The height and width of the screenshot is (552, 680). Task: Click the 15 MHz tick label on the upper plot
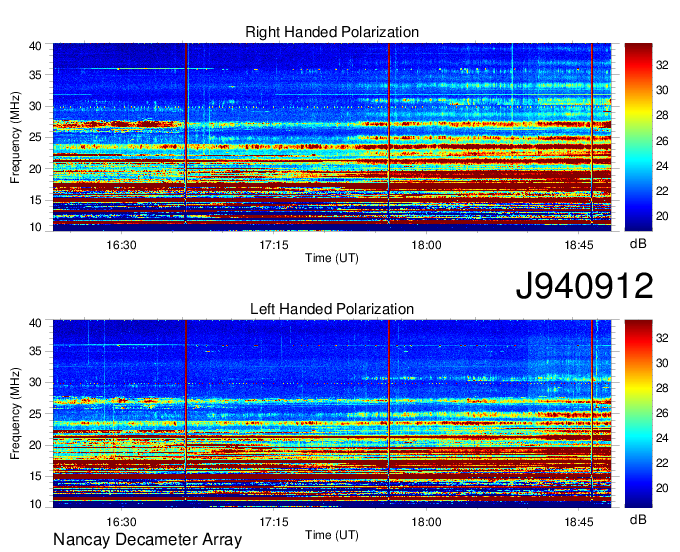pos(36,200)
